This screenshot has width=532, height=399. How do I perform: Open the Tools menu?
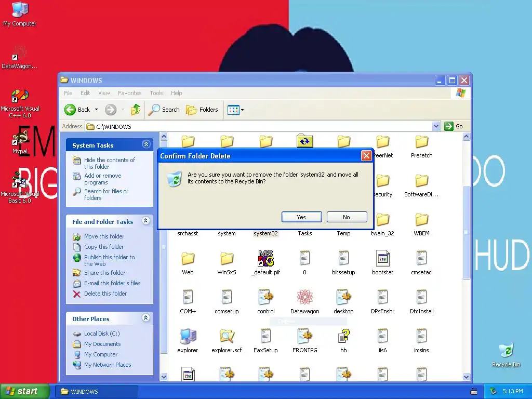(156, 93)
